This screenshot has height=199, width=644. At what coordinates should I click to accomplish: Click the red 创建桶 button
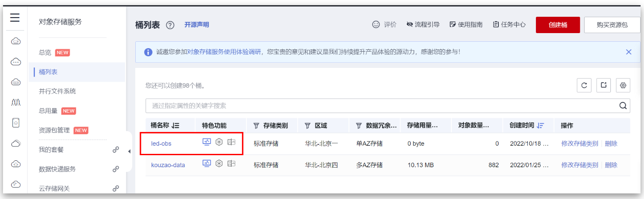click(558, 25)
